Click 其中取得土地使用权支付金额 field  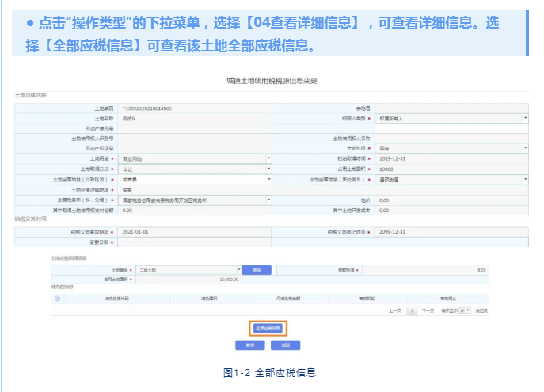195,210
